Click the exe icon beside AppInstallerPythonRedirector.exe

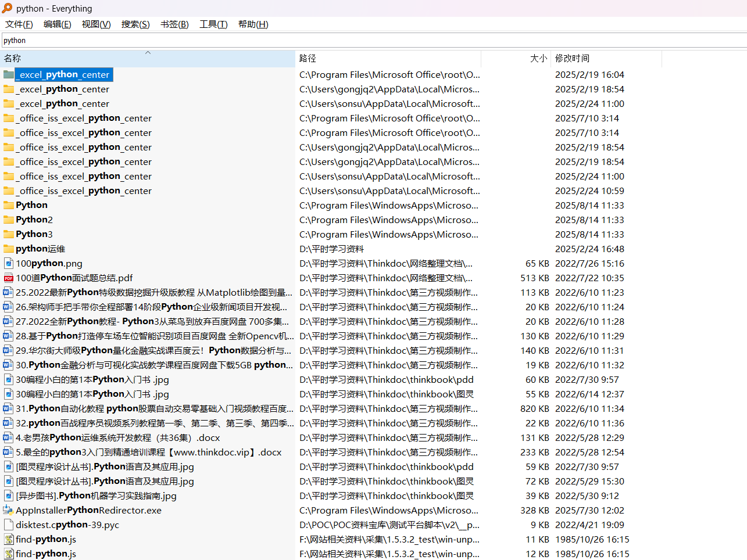click(x=8, y=510)
